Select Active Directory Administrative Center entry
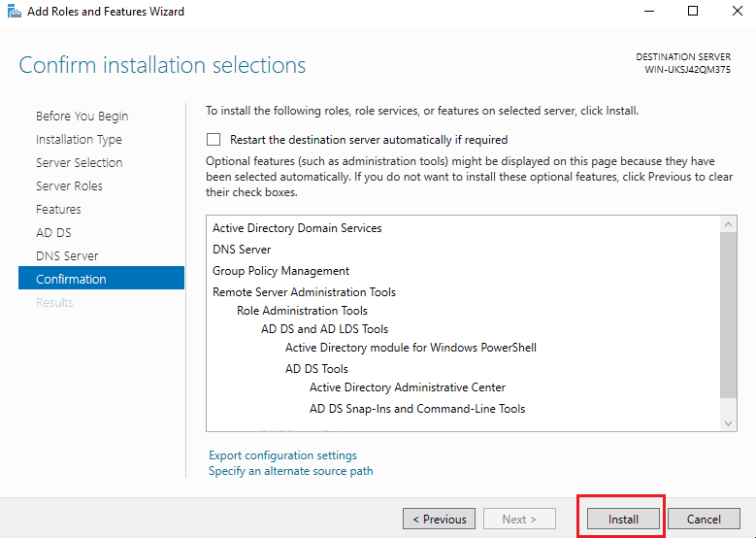This screenshot has width=756, height=538. point(408,387)
